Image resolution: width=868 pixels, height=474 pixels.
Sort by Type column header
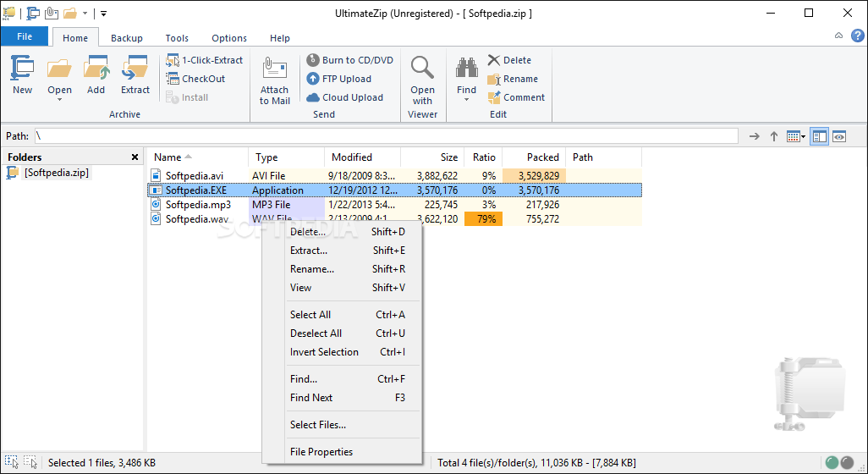click(x=286, y=157)
